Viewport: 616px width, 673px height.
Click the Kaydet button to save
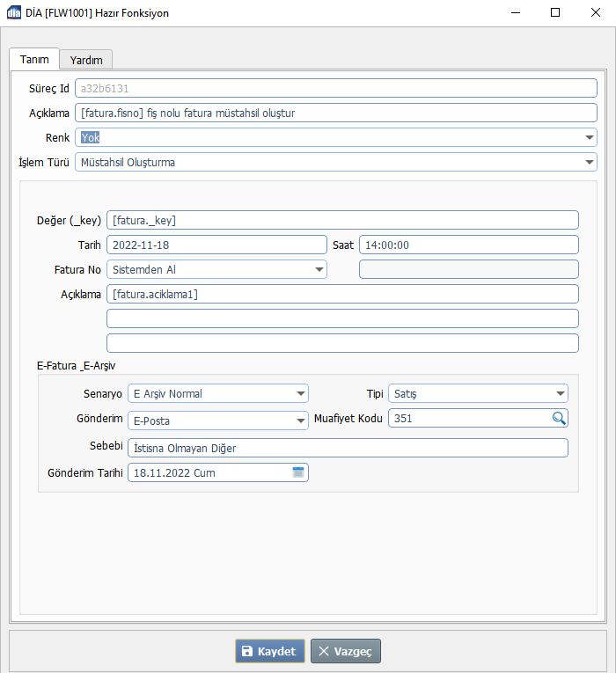tap(270, 651)
